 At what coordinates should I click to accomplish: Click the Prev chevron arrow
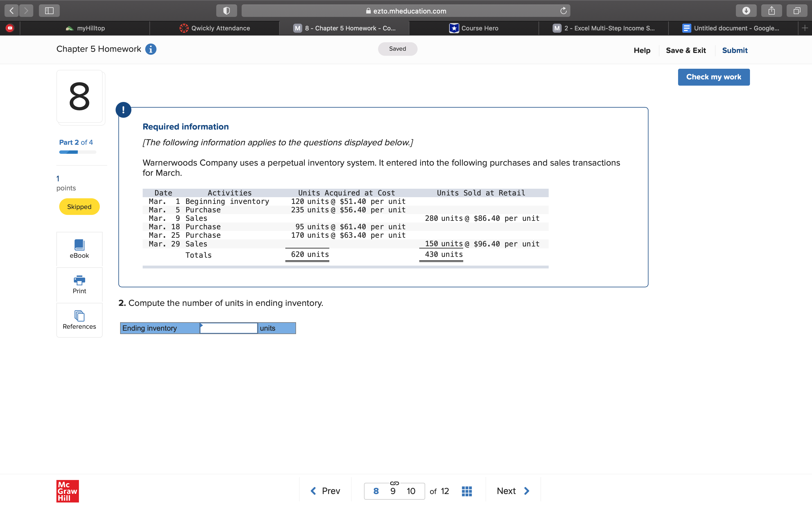pyautogui.click(x=313, y=491)
